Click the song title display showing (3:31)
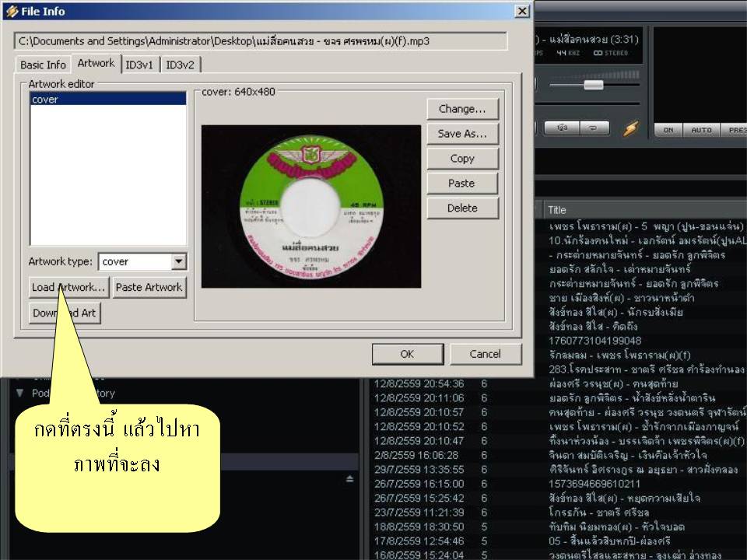The width and height of the screenshot is (747, 560). [588, 39]
